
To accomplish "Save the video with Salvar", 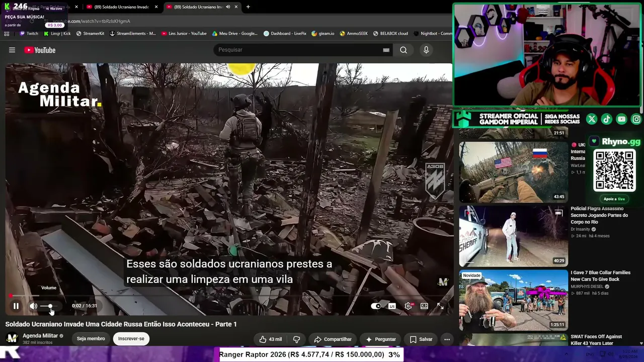I will click(421, 339).
